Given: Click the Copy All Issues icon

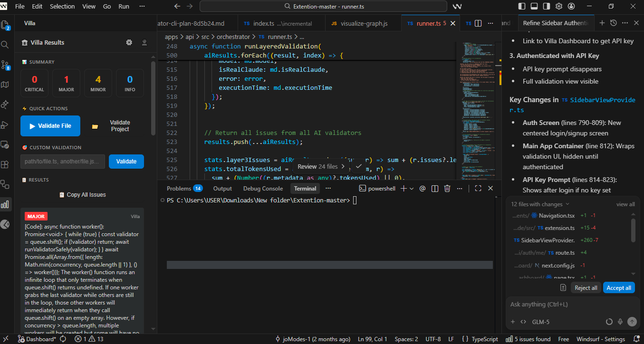Looking at the screenshot, I should pyautogui.click(x=62, y=194).
